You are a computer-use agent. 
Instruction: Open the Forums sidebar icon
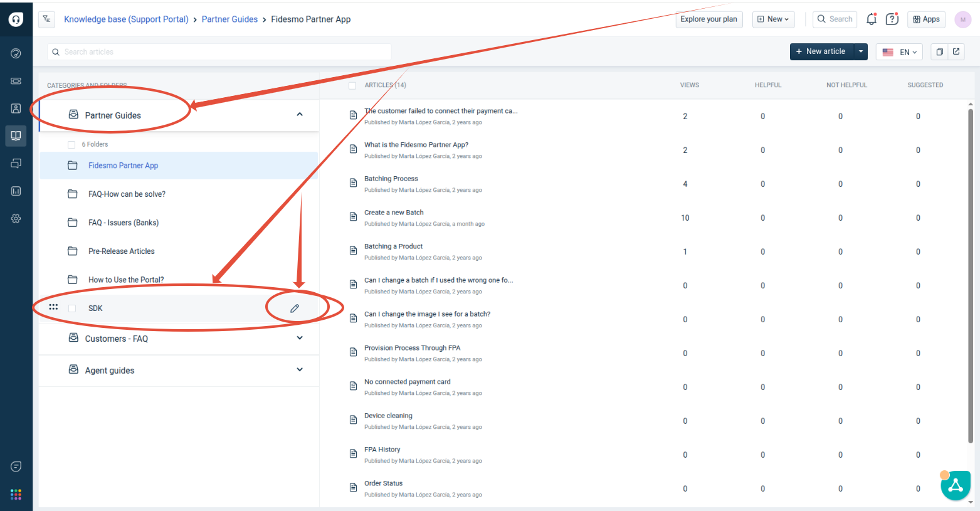point(16,164)
